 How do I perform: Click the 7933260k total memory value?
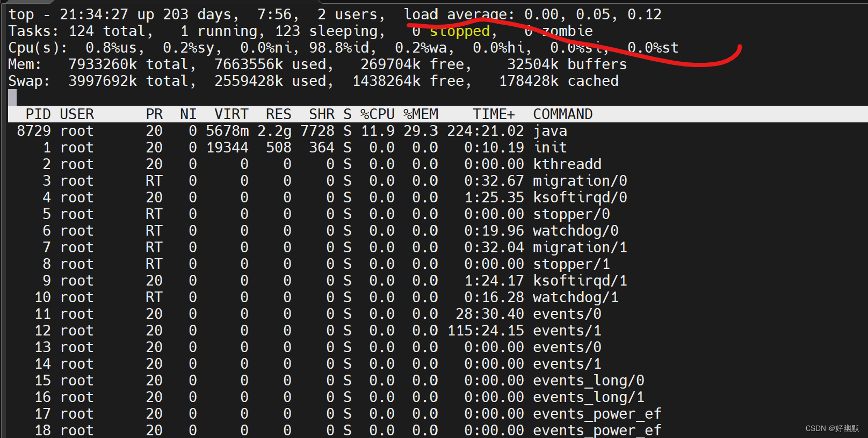pyautogui.click(x=103, y=64)
